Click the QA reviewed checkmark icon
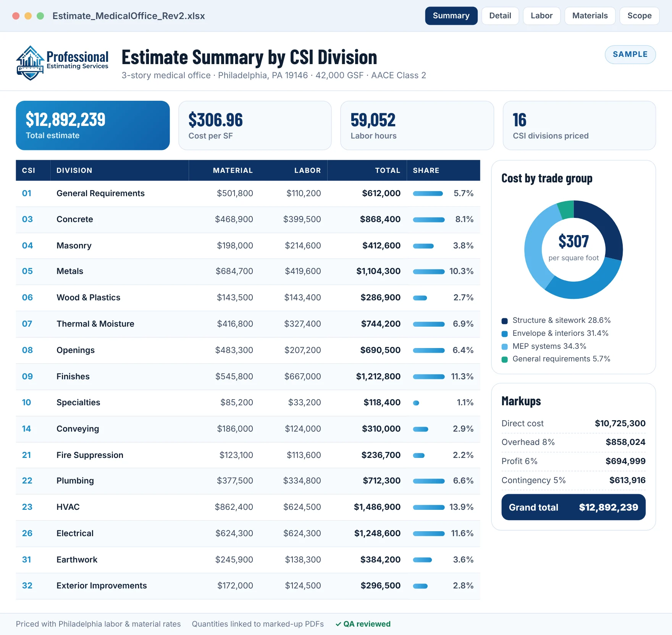Image resolution: width=672 pixels, height=635 pixels. pos(338,624)
